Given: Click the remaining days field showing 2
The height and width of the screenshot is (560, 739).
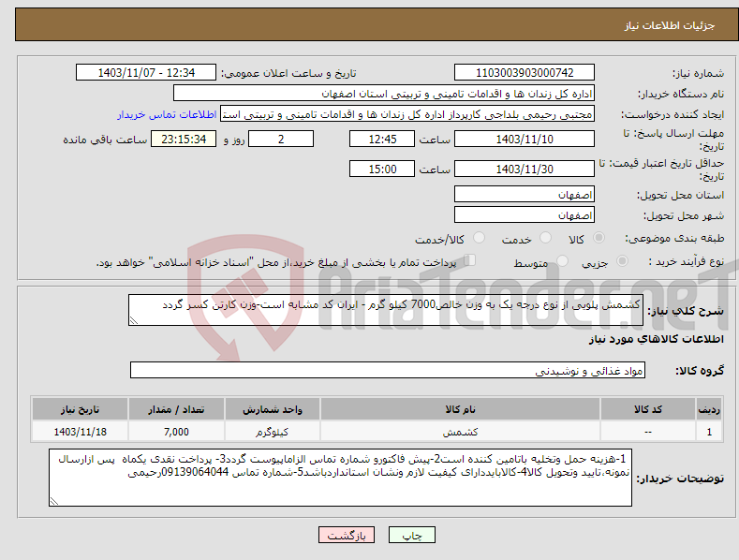Looking at the screenshot, I should click(281, 139).
